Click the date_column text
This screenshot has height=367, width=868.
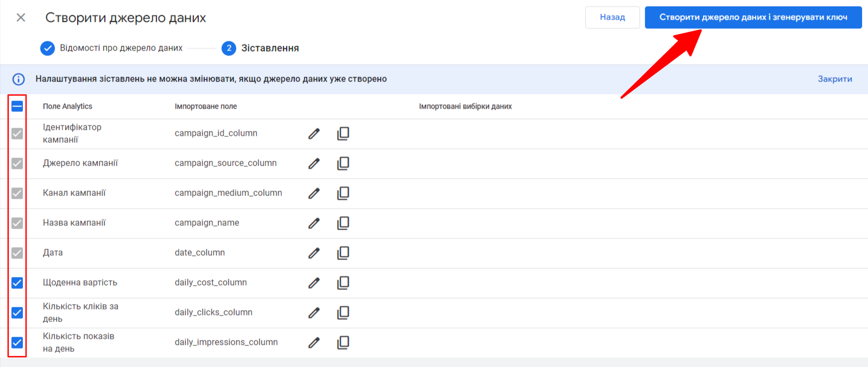tap(200, 253)
